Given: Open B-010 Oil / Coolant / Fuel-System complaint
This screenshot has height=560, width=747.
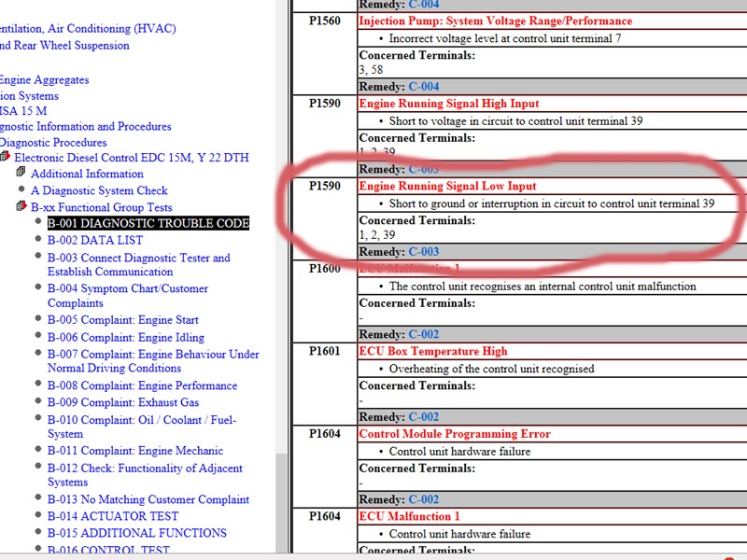Looking at the screenshot, I should pos(142,427).
